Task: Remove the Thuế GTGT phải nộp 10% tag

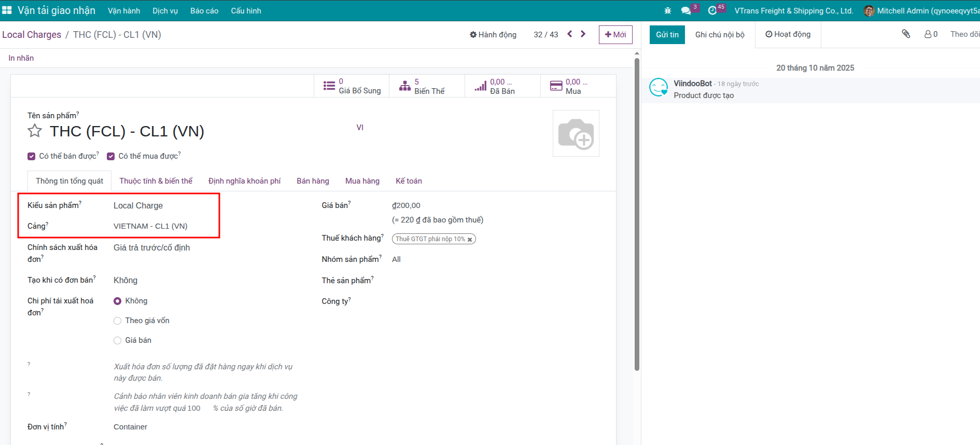Action: point(470,240)
